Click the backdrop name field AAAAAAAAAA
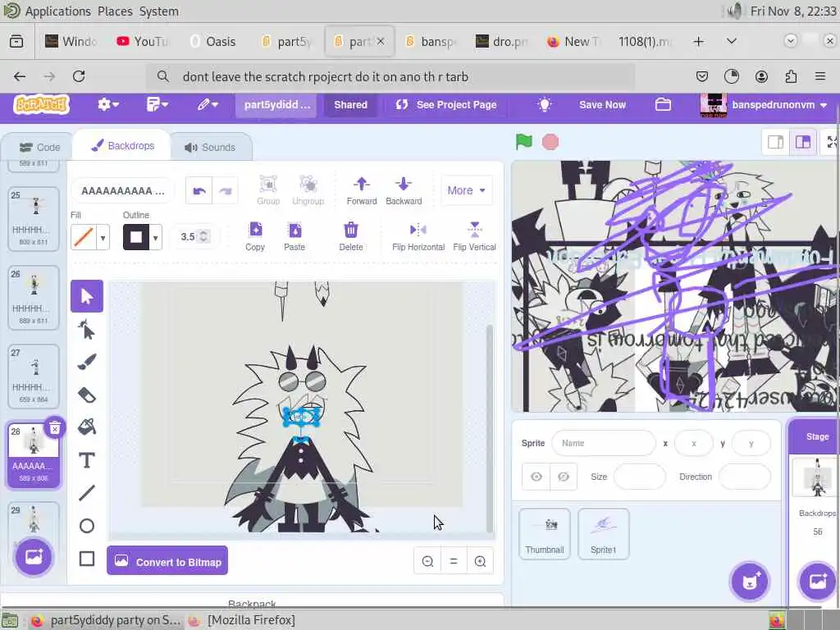The image size is (840, 630). coord(122,190)
